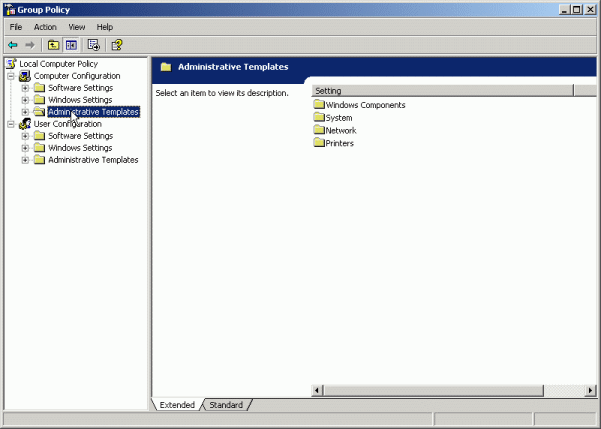Viewport: 601px width, 429px height.
Task: Open the Action menu
Action: 45,27
